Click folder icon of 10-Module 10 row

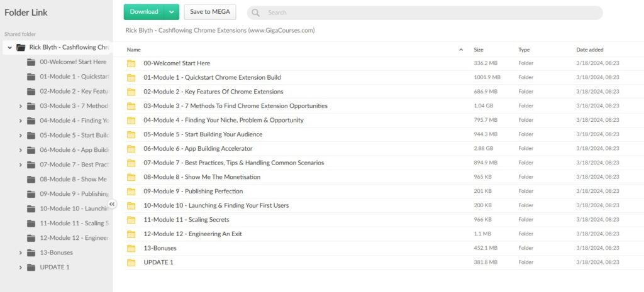coord(131,205)
